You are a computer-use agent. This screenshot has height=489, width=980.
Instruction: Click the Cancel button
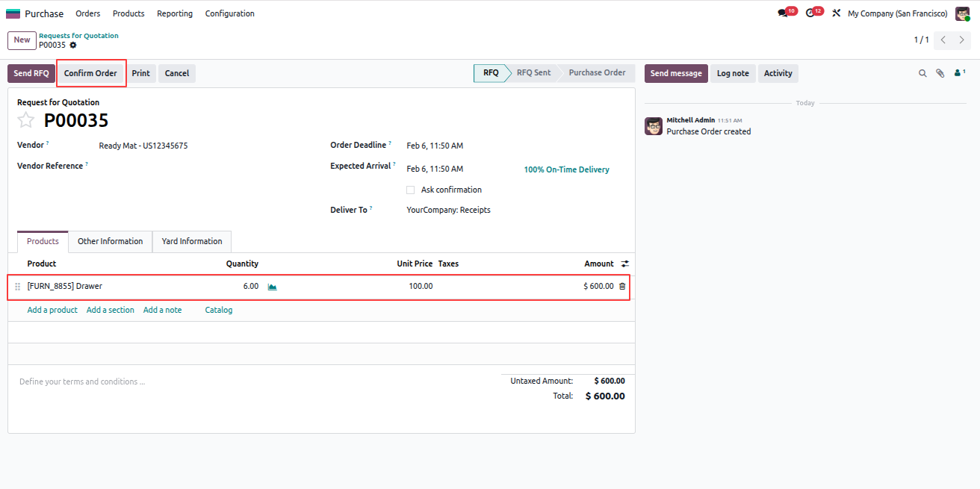pos(177,73)
